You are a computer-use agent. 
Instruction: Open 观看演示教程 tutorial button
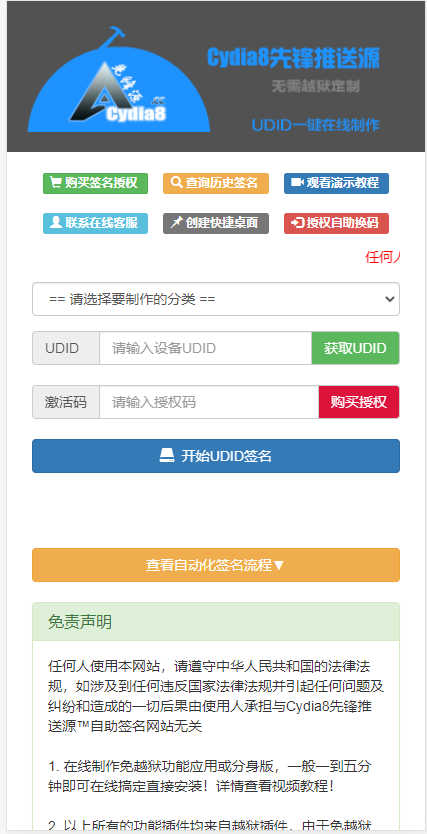point(336,183)
